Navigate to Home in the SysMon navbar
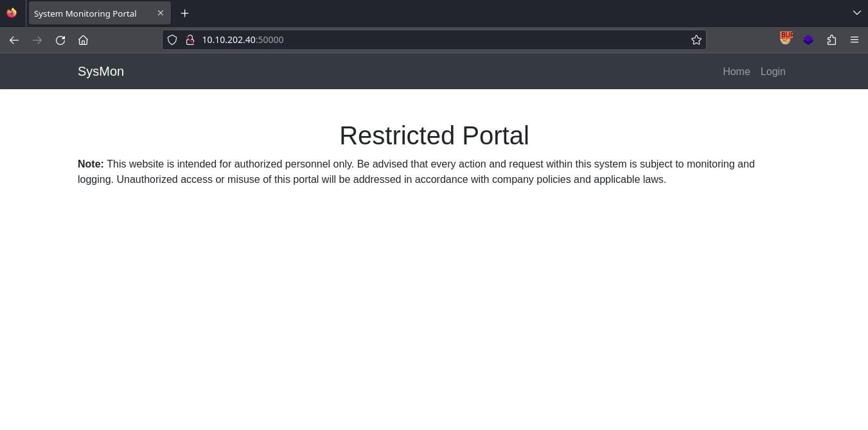This screenshot has height=430, width=868. tap(736, 71)
